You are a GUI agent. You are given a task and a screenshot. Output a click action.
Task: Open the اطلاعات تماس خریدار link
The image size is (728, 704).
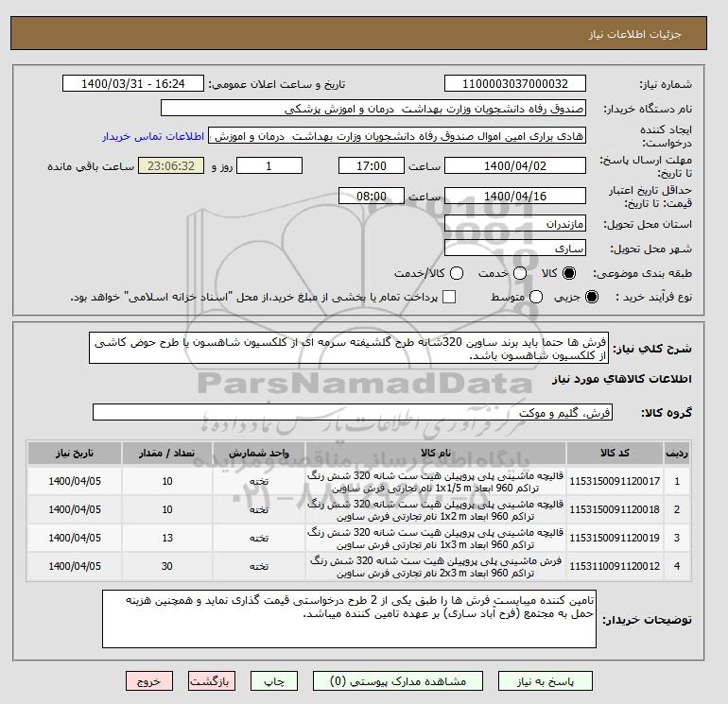(x=153, y=136)
